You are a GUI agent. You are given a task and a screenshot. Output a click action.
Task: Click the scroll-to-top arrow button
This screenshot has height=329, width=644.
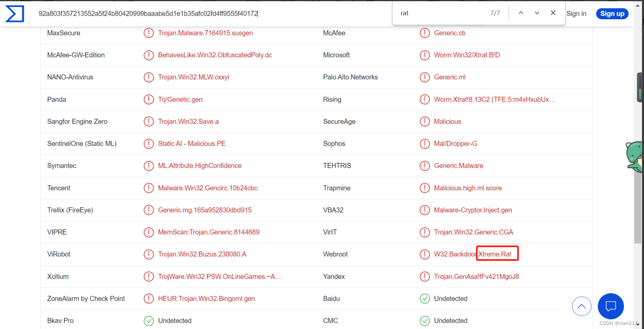coord(581,306)
